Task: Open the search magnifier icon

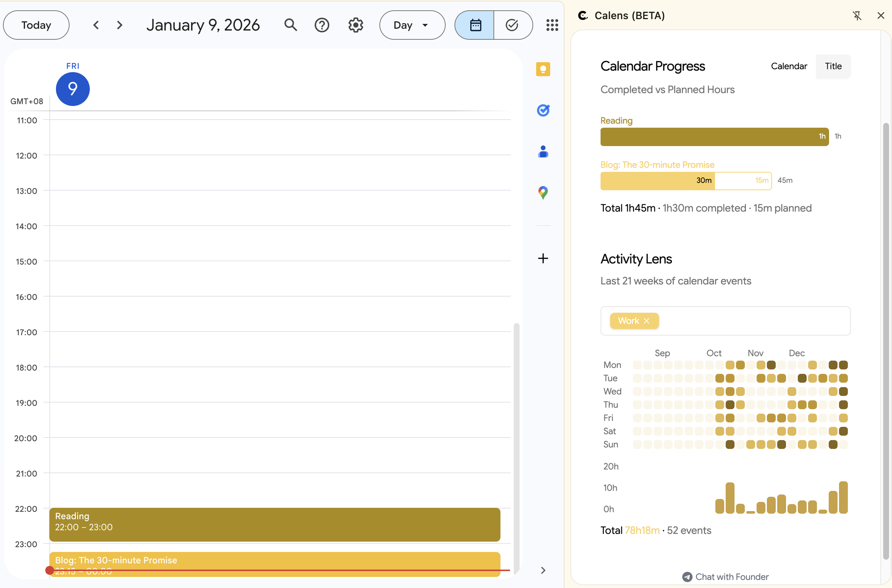Action: pyautogui.click(x=291, y=25)
